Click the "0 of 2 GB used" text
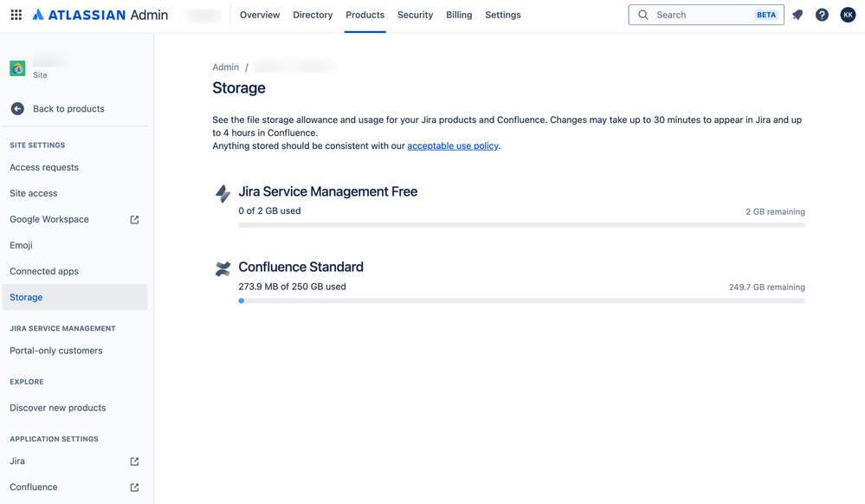 click(x=270, y=211)
